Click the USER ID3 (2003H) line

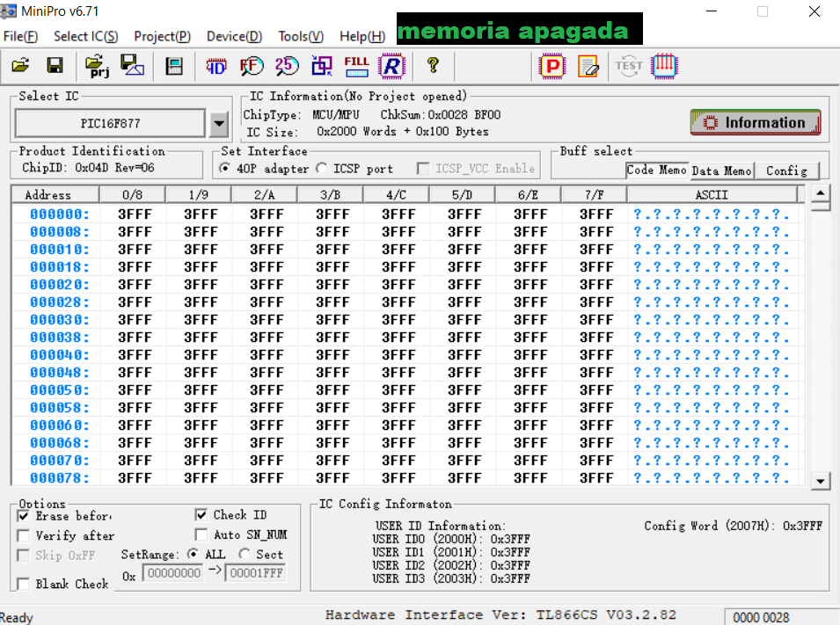point(451,578)
